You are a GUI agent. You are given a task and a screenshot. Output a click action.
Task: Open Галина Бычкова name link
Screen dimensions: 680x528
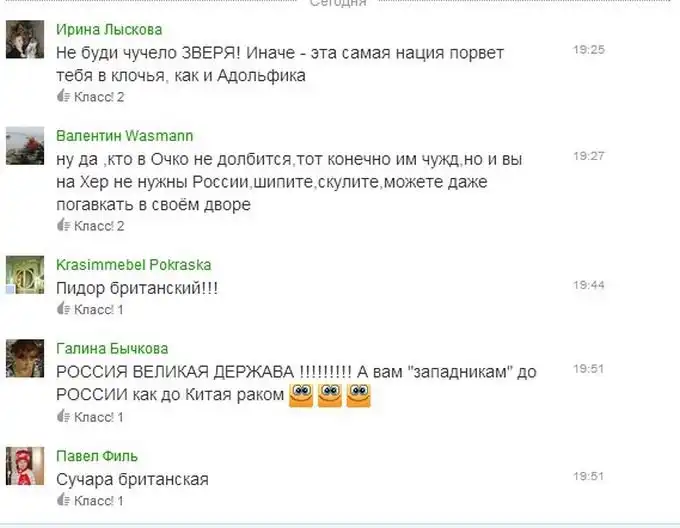click(x=112, y=349)
